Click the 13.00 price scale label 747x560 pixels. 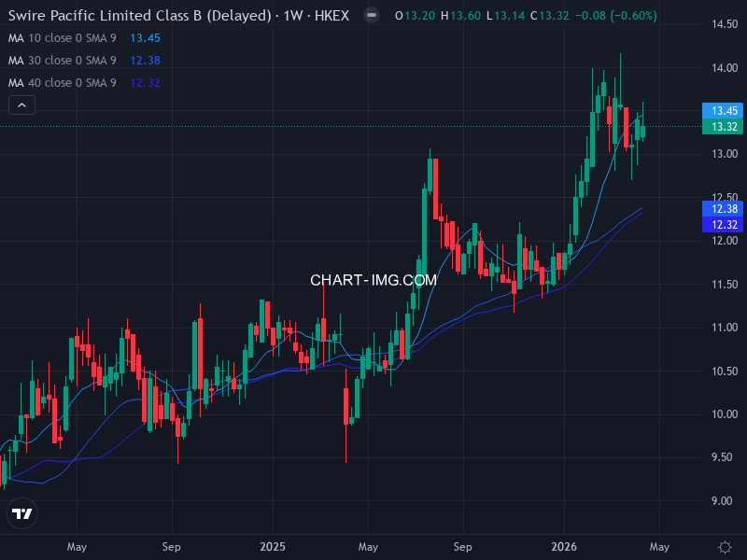[x=725, y=154]
